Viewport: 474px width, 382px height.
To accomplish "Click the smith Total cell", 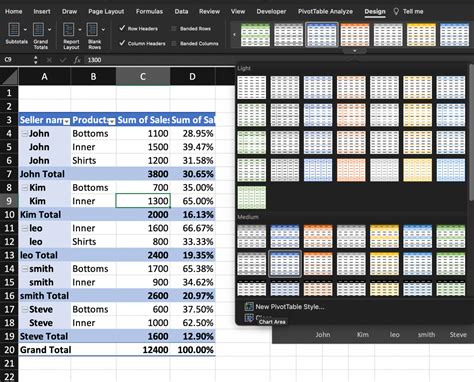I will (45, 296).
